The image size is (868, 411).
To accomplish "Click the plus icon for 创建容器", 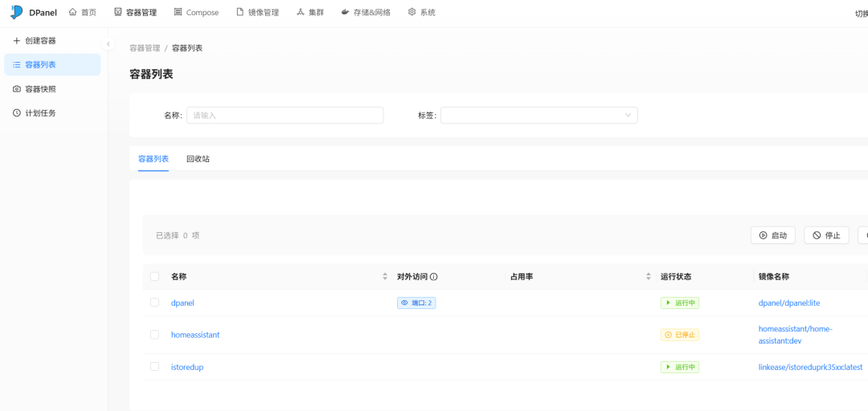I will pos(16,41).
